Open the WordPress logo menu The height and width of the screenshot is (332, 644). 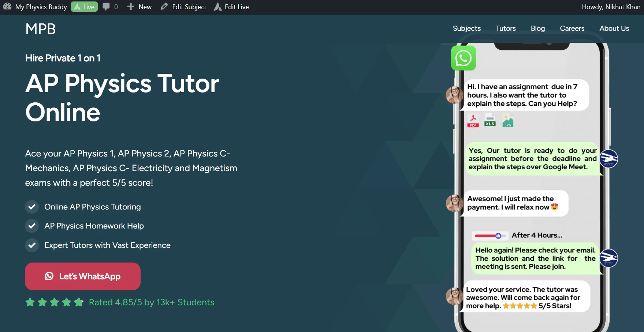pos(7,7)
